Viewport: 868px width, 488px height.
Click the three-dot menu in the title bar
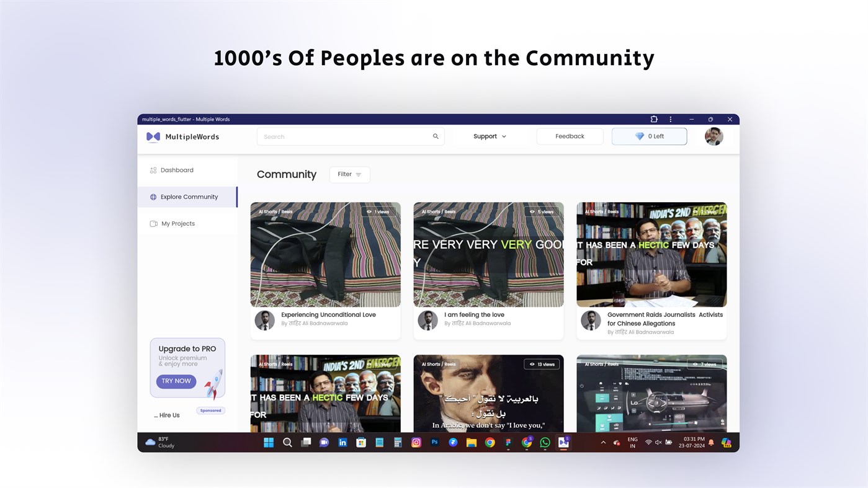pyautogui.click(x=669, y=118)
